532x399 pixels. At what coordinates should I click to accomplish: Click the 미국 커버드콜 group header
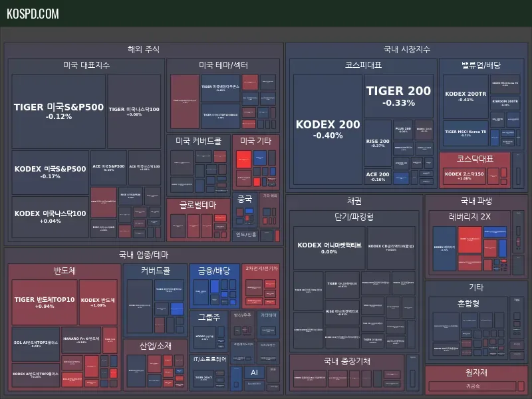[x=198, y=141]
